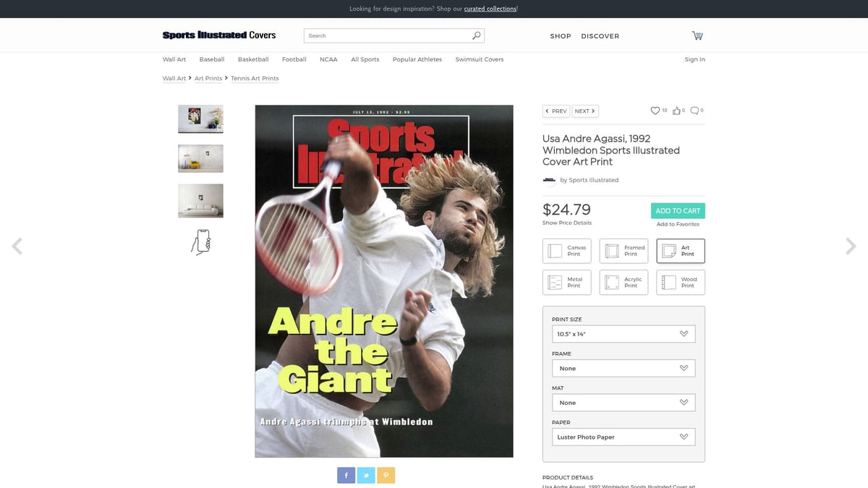
Task: Add the print to cart
Action: click(677, 210)
